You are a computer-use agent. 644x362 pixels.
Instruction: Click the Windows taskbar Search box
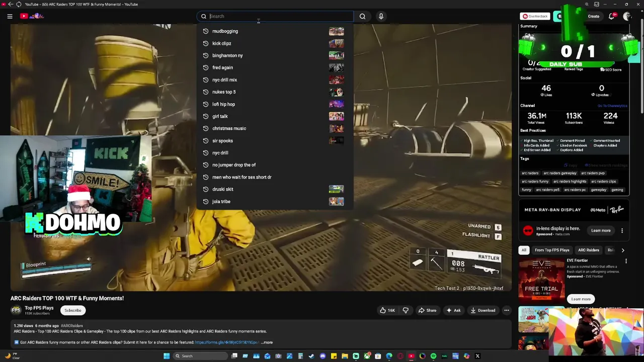(x=200, y=356)
